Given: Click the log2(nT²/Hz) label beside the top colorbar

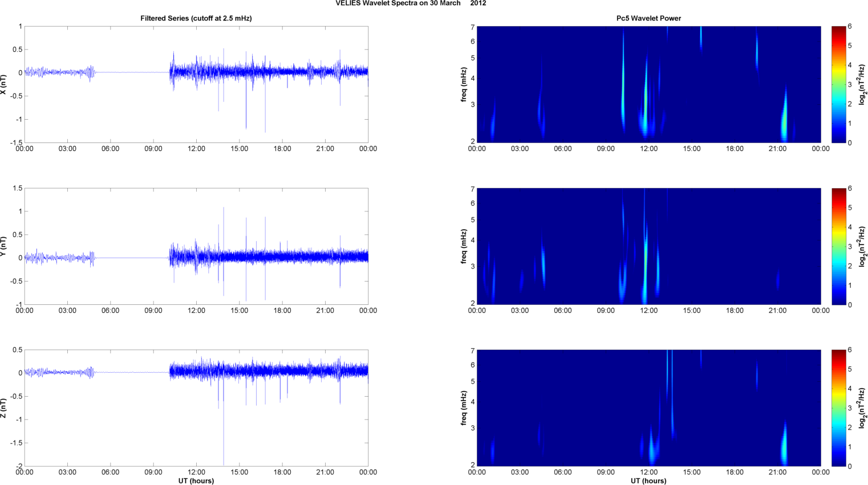Looking at the screenshot, I should tap(862, 84).
